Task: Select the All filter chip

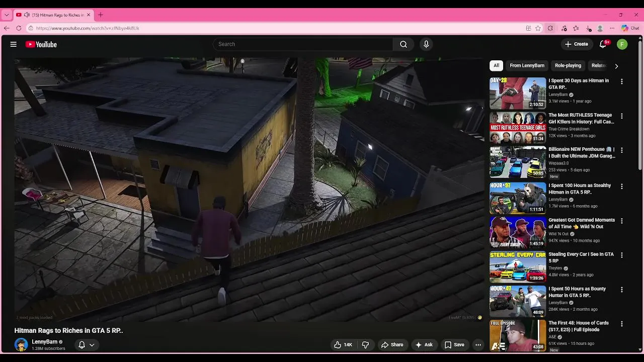Action: pos(496,65)
